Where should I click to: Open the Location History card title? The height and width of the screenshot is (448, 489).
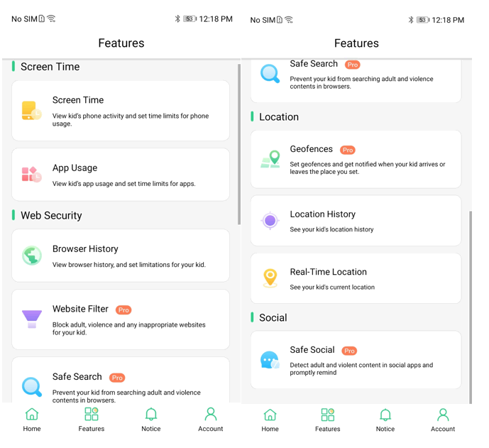pyautogui.click(x=322, y=214)
